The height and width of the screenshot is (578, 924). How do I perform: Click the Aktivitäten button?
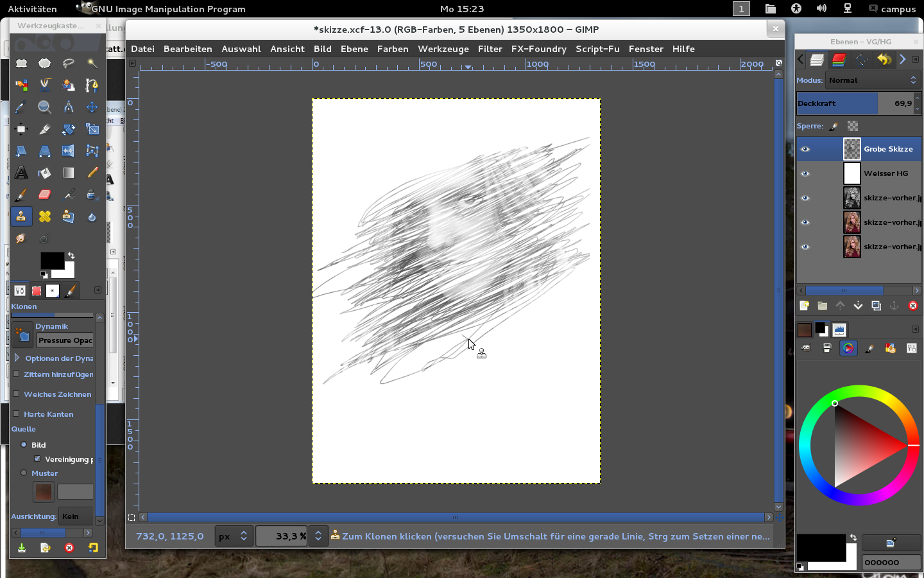pyautogui.click(x=32, y=9)
